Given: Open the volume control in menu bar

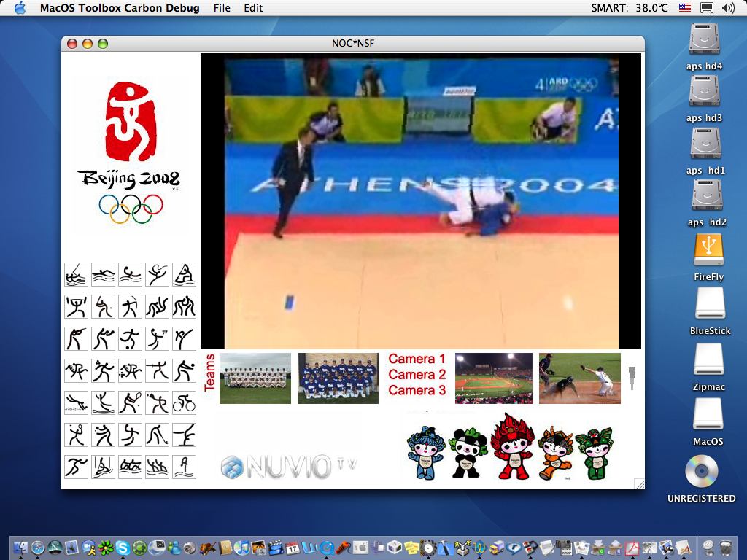Looking at the screenshot, I should (x=728, y=8).
